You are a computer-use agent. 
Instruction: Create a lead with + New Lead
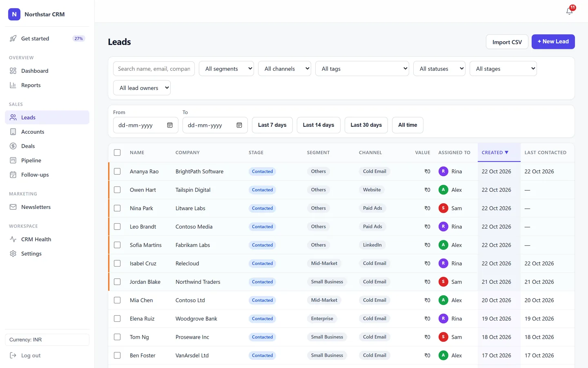553,42
